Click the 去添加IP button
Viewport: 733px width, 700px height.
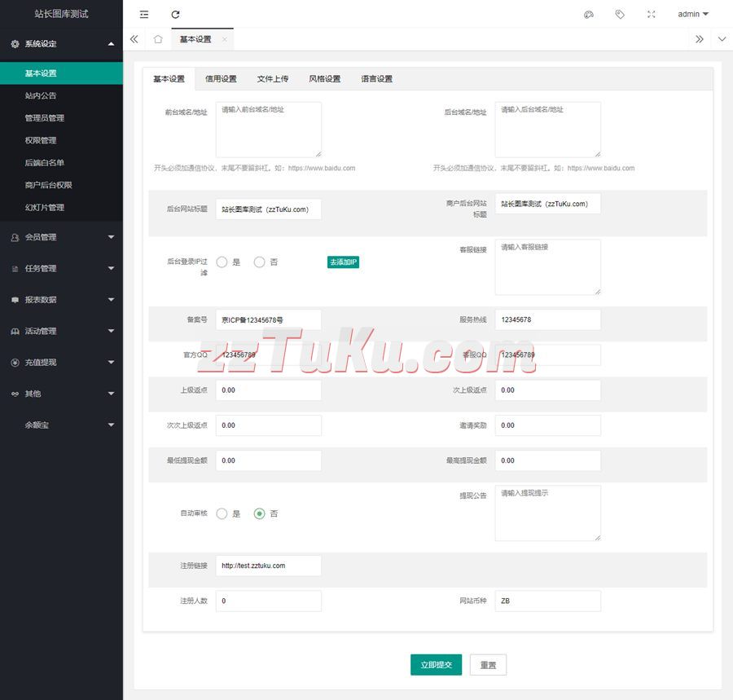[x=343, y=262]
